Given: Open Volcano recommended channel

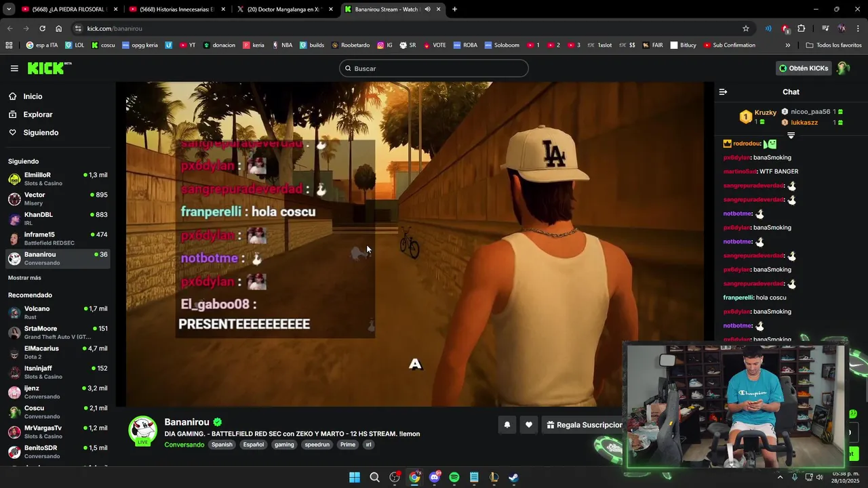Looking at the screenshot, I should [58, 312].
